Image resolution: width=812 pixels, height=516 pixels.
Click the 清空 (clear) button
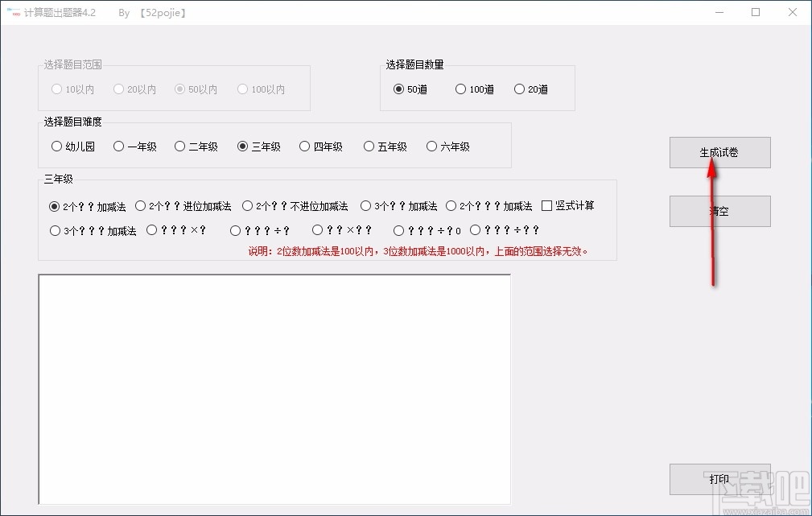pyautogui.click(x=719, y=211)
